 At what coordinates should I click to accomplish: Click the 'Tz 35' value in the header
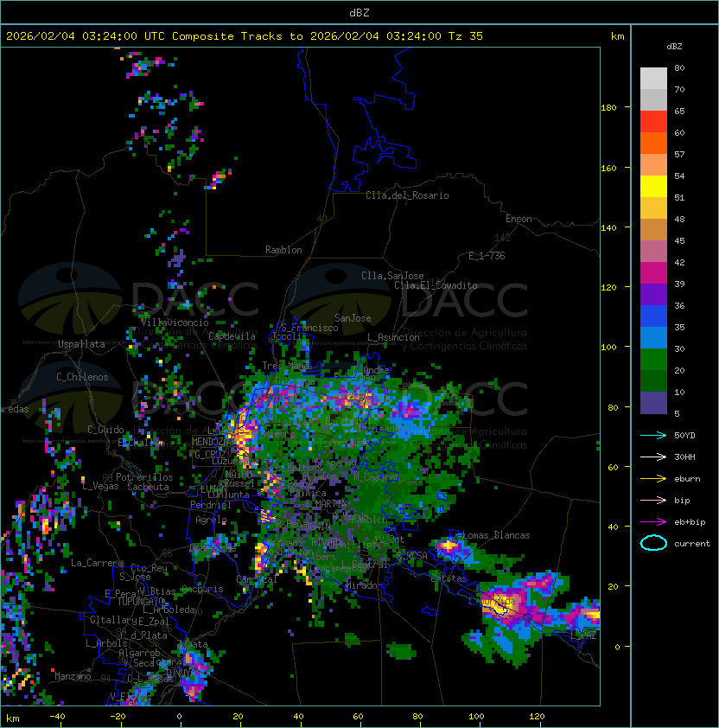click(x=466, y=36)
